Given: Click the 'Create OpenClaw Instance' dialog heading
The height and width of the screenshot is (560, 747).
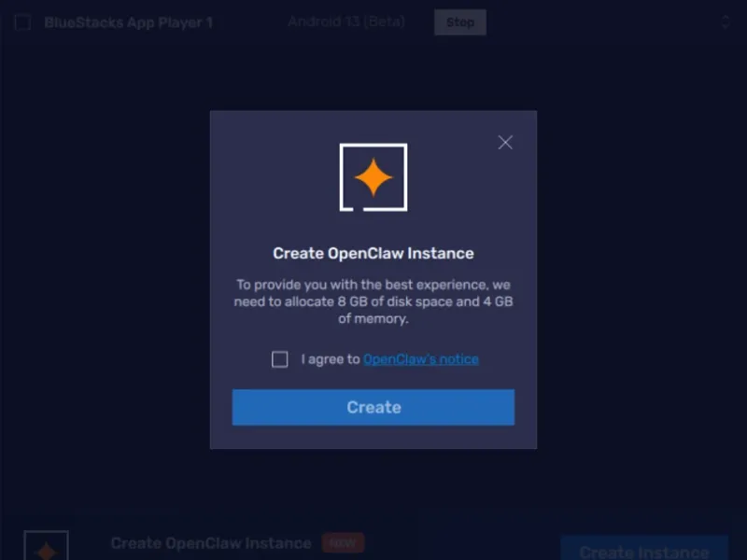Looking at the screenshot, I should (373, 253).
